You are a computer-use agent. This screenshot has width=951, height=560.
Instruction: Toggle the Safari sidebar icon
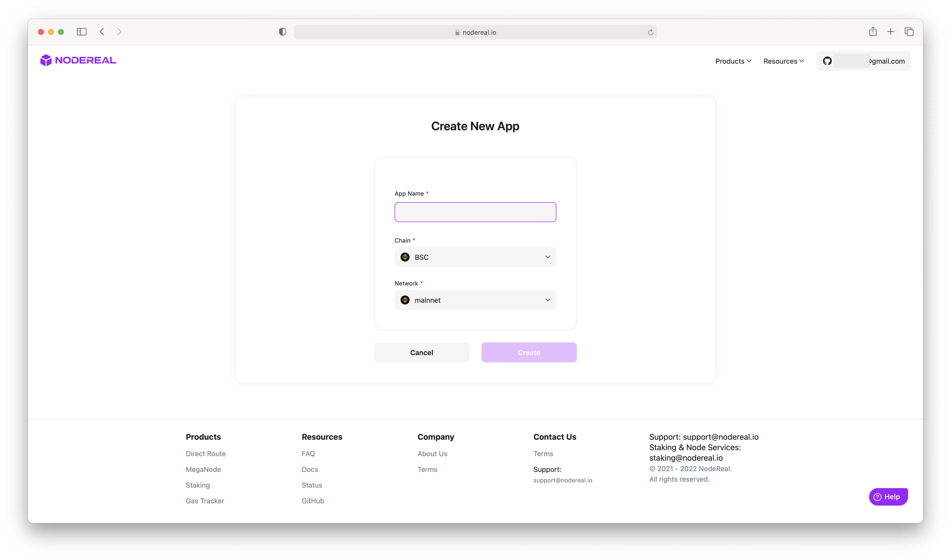(x=82, y=32)
